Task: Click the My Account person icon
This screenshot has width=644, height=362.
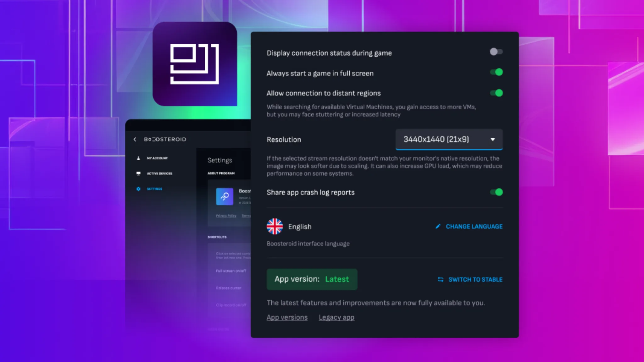Action: 138,158
